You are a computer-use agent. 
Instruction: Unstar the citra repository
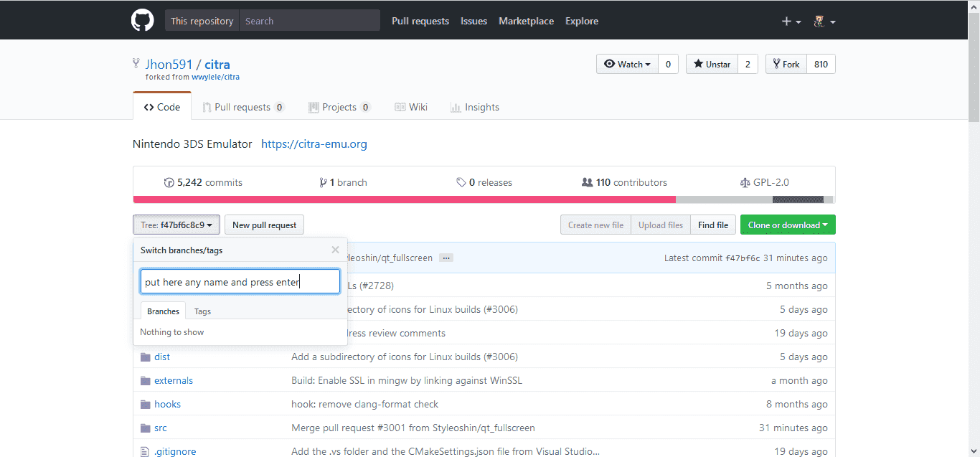(x=712, y=64)
